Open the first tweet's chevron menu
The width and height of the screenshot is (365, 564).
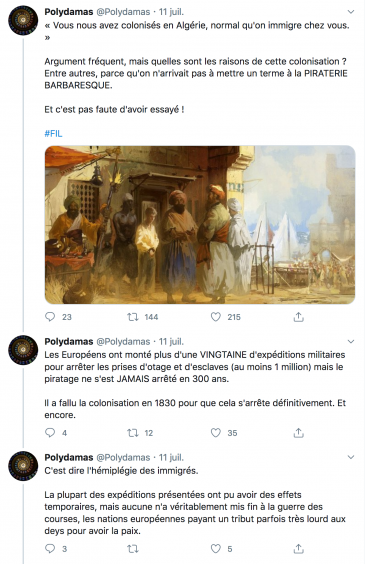pyautogui.click(x=351, y=12)
